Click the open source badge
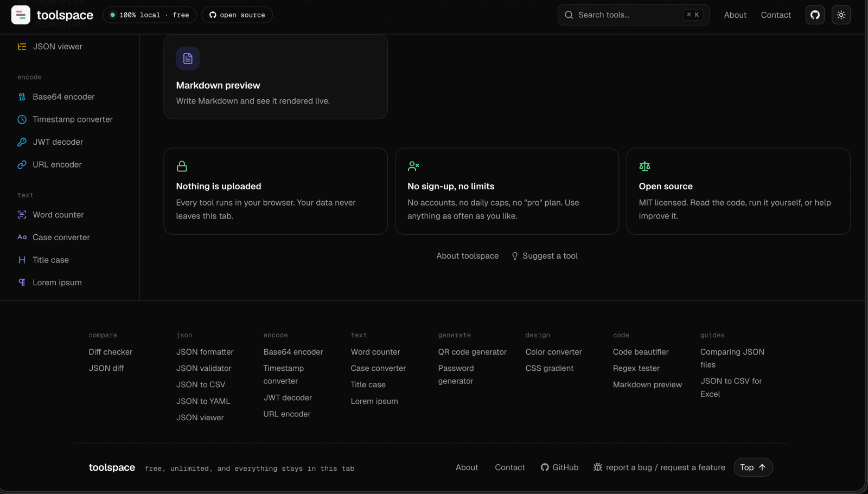The image size is (868, 494). [237, 15]
